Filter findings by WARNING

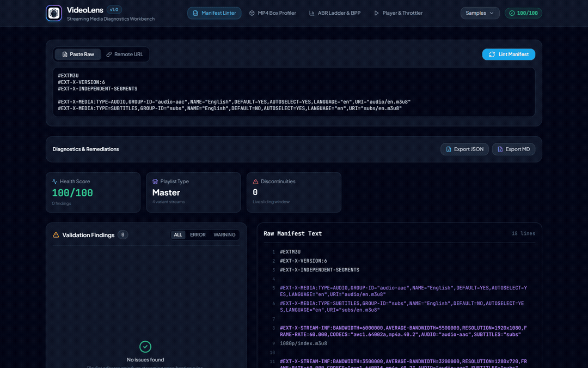coord(224,234)
